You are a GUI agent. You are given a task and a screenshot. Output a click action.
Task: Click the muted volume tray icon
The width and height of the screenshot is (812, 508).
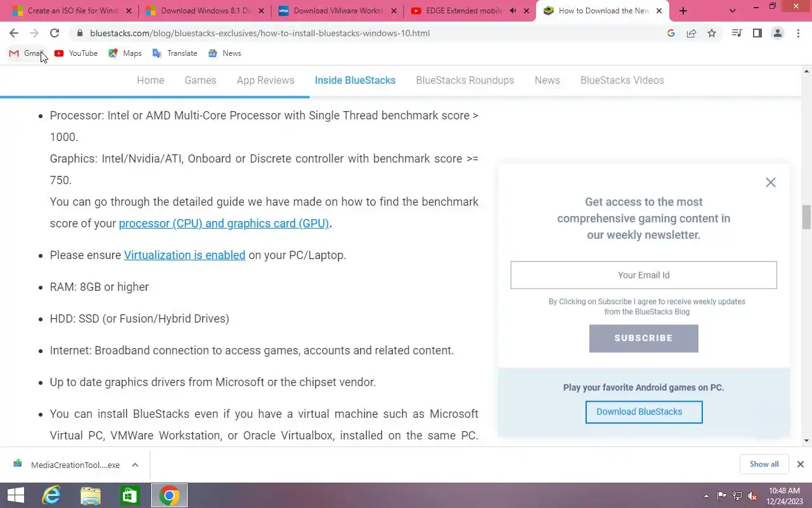[752, 496]
